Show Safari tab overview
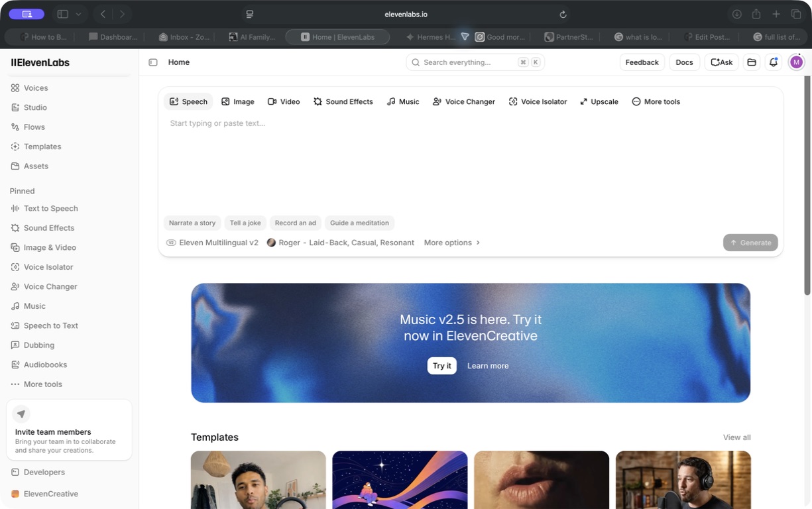812x509 pixels. [796, 14]
